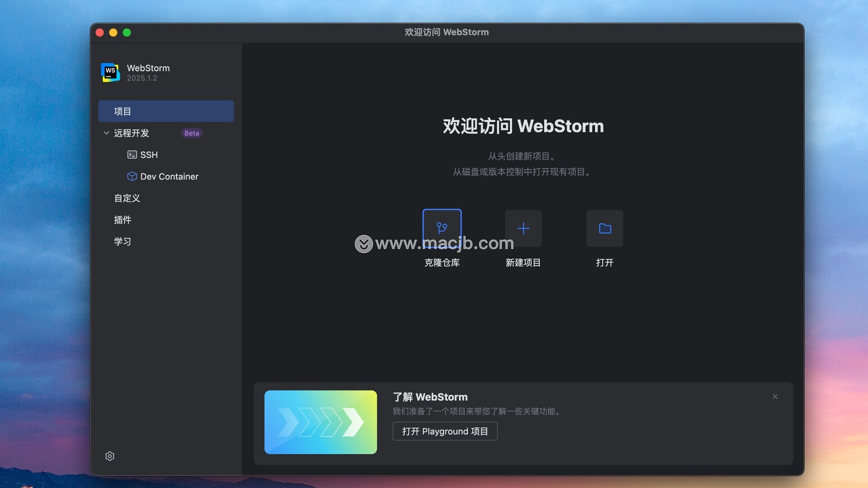Click the 新建项目 text label
This screenshot has height=488, width=868.
click(x=523, y=263)
